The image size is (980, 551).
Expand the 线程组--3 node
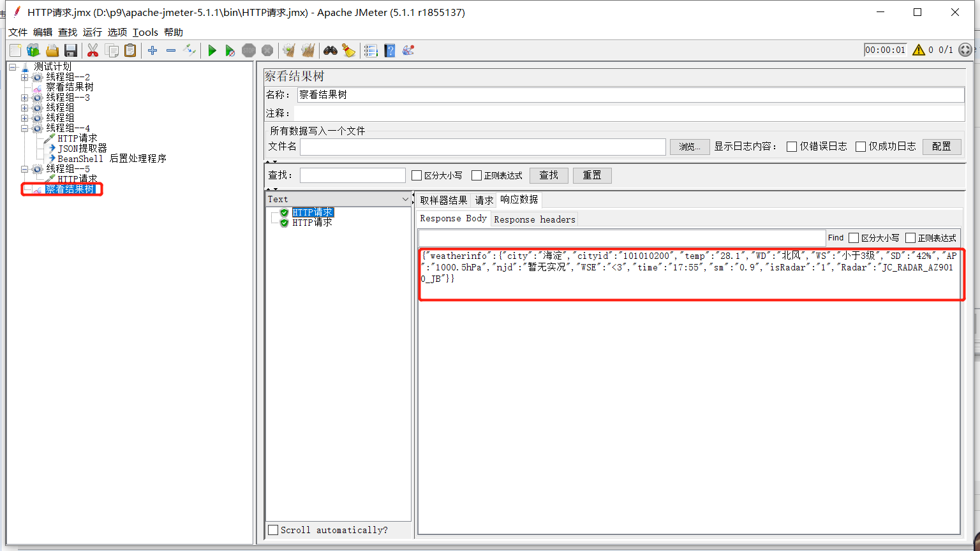[x=25, y=98]
